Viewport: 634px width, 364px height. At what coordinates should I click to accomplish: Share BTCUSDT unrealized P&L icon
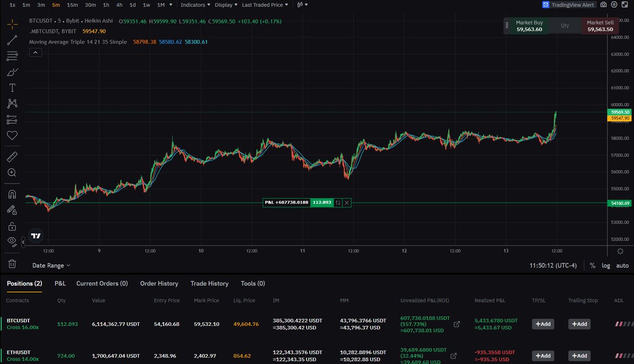457,324
